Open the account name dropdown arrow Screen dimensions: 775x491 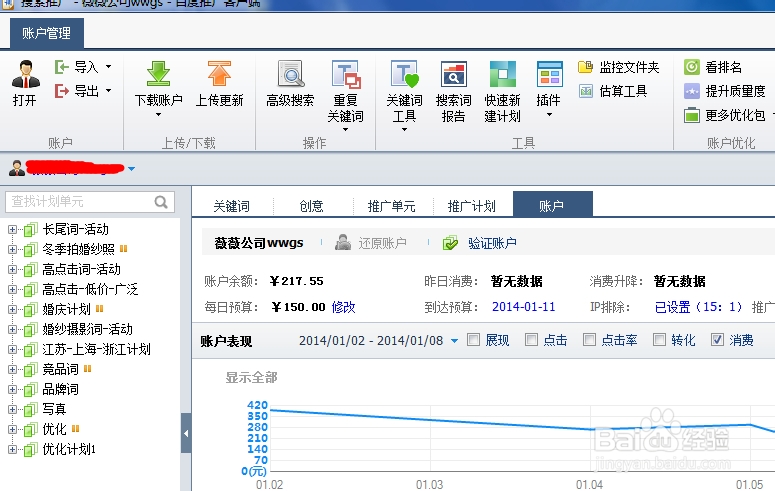coord(131,169)
